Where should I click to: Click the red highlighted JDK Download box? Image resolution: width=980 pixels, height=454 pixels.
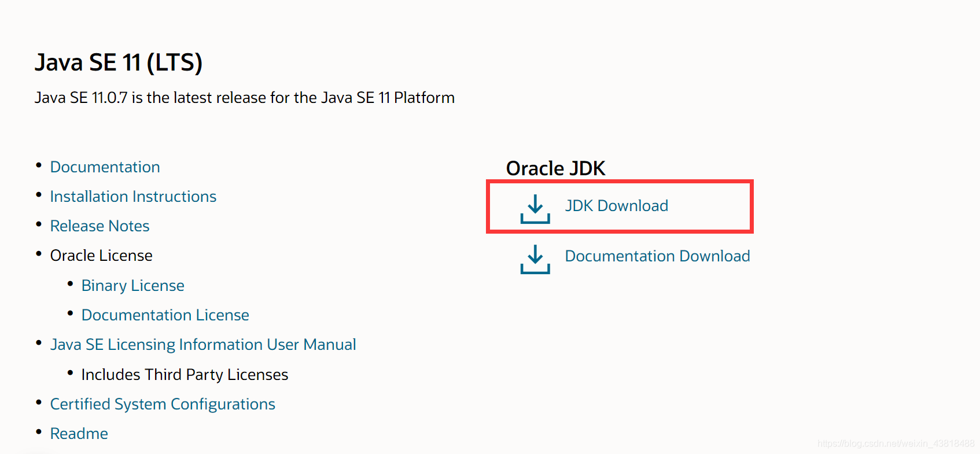(620, 206)
